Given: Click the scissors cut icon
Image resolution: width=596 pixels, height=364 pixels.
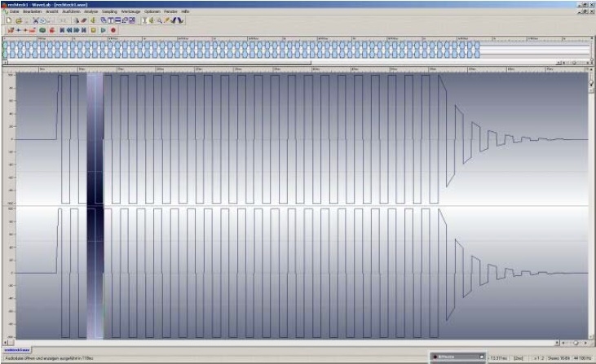Looking at the screenshot, I should 36,20.
